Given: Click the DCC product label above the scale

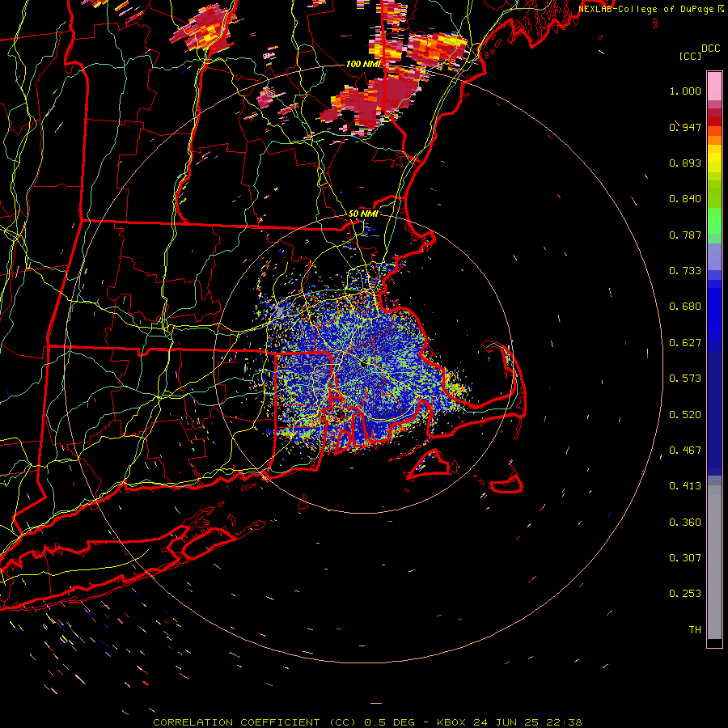Looking at the screenshot, I should [710, 49].
